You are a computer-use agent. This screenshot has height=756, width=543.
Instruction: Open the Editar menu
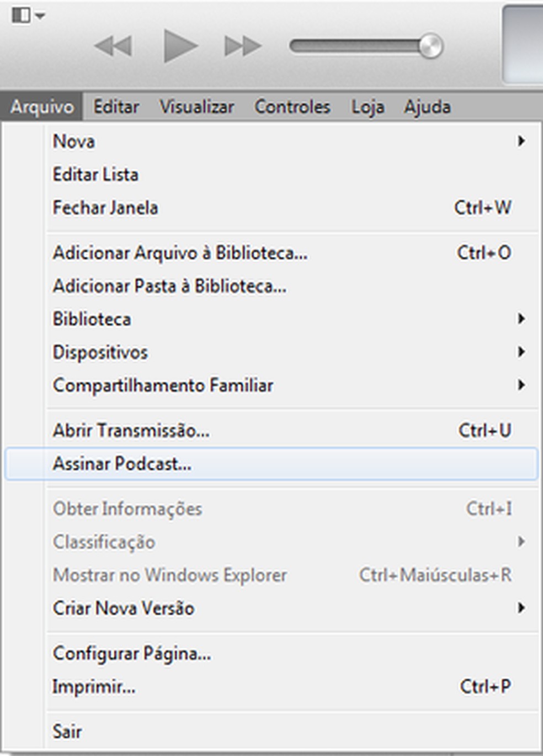[x=116, y=107]
